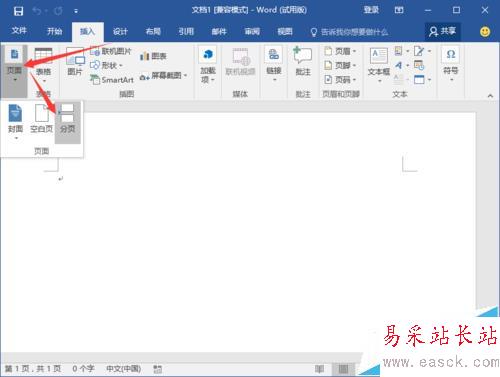Switch to Print Layout view

343,369
